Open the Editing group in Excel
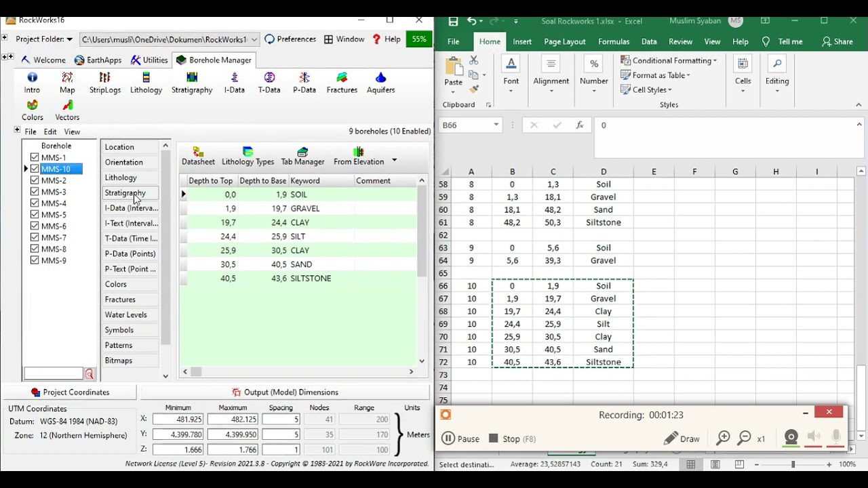This screenshot has height=488, width=868. click(x=777, y=75)
